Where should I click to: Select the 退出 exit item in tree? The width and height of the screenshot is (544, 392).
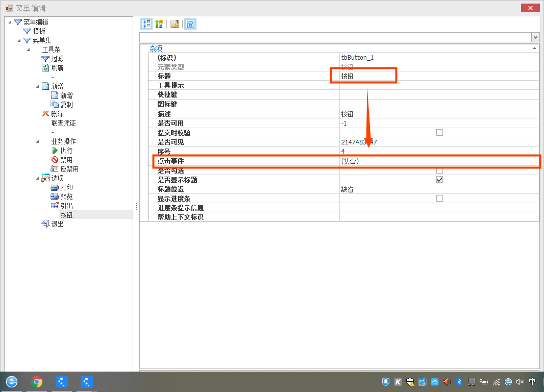[57, 224]
